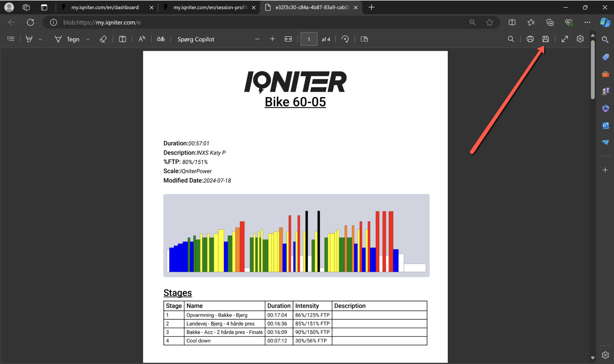Click the PDF vertical scrollbar thumb
614x364 pixels.
coord(593,69)
